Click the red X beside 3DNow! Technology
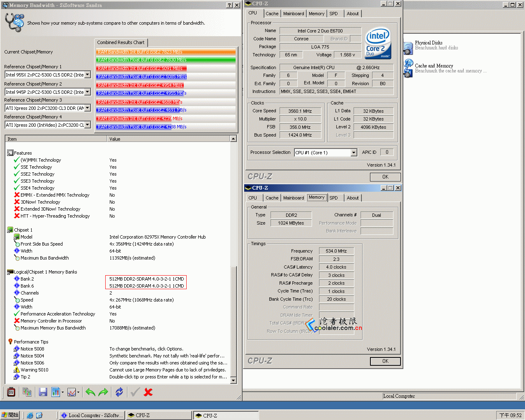The width and height of the screenshot is (525, 420). pyautogui.click(x=17, y=202)
